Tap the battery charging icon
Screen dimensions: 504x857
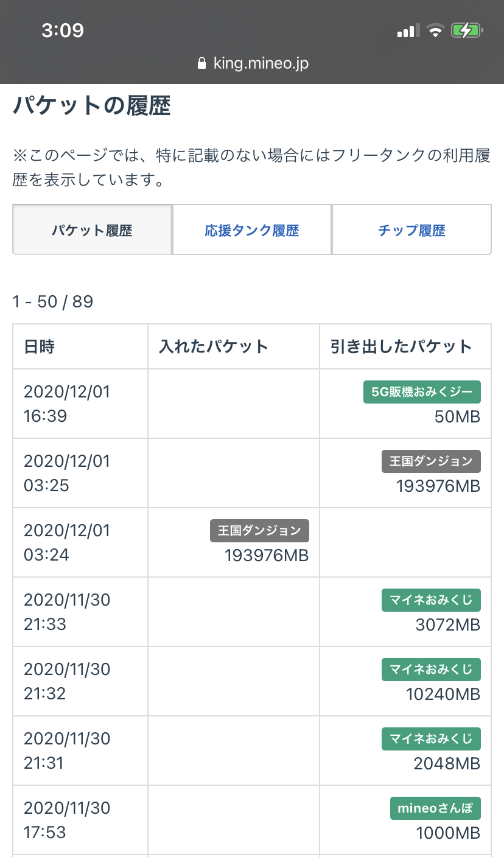(466, 31)
